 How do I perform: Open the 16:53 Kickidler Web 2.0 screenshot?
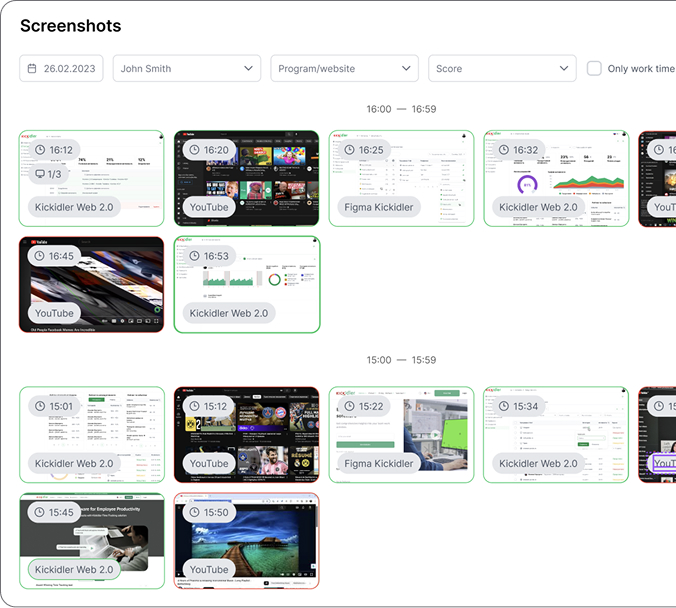click(247, 285)
